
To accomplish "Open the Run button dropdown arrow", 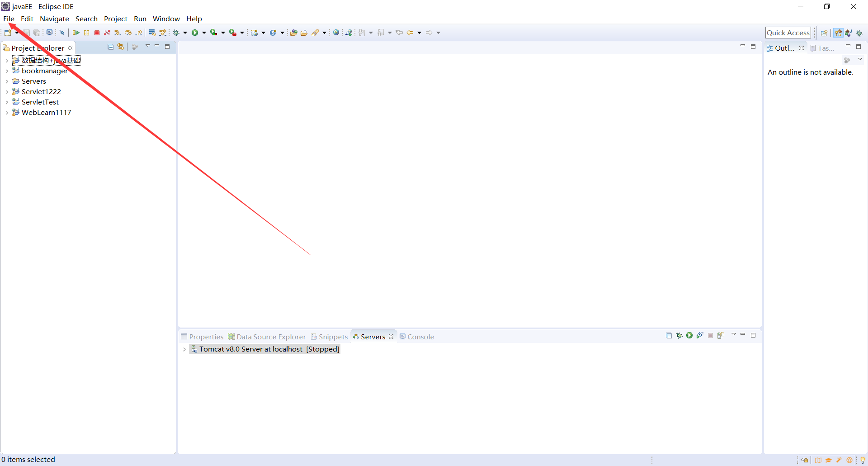I will 204,33.
